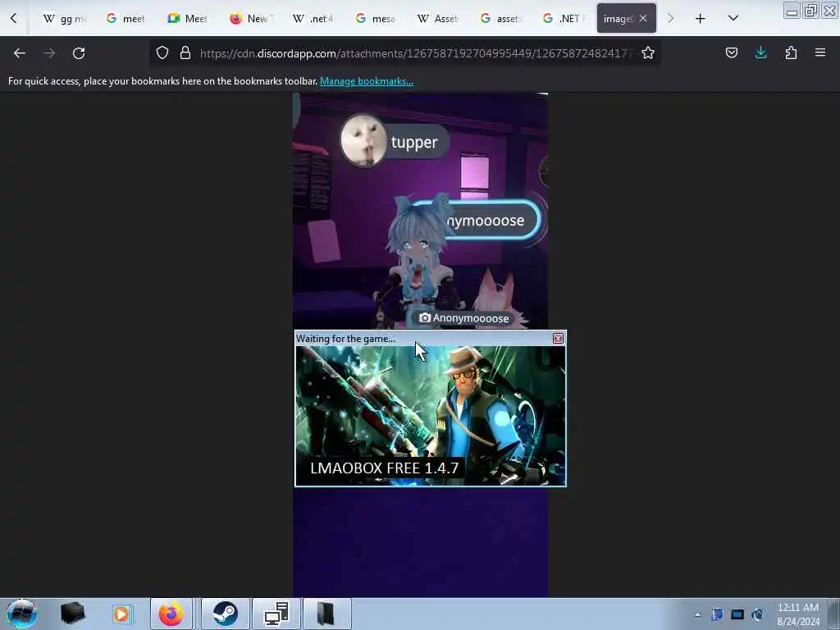This screenshot has width=840, height=630.
Task: Switch to the '.NET' Google tab
Action: tap(563, 19)
